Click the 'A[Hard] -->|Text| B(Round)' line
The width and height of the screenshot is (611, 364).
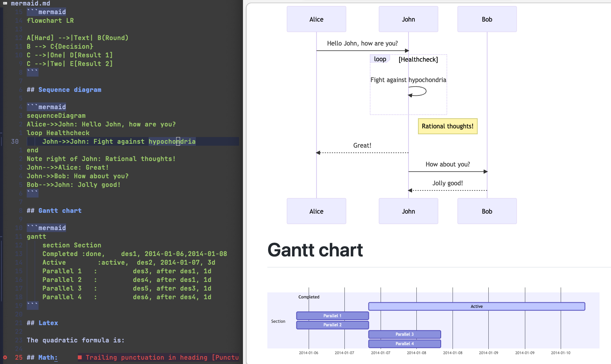click(77, 38)
